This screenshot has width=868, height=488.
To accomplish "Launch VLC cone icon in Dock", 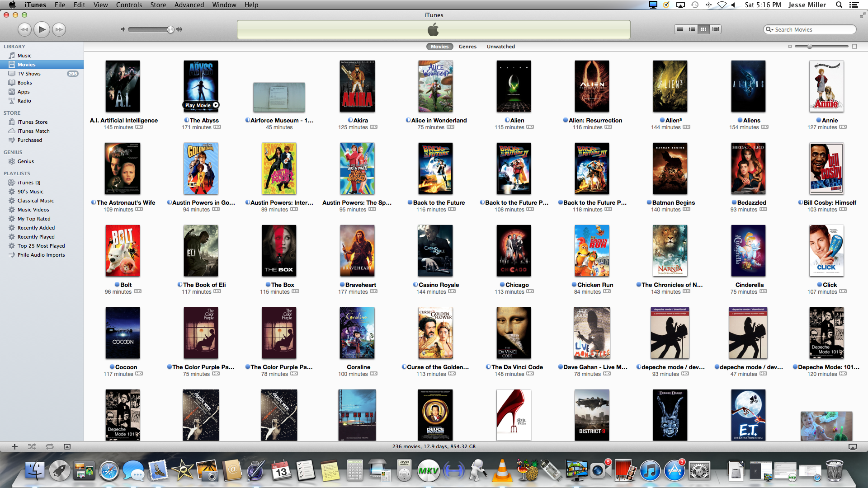I will 502,471.
